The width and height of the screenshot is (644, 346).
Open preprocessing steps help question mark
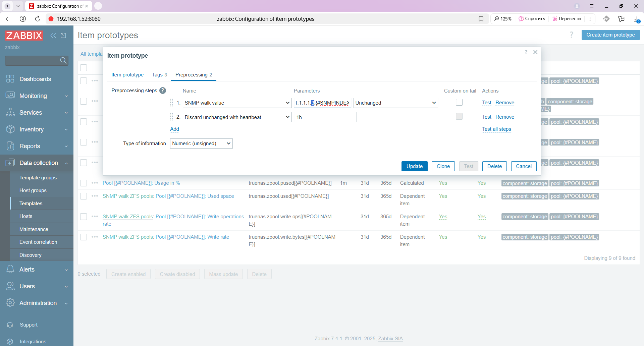point(163,91)
